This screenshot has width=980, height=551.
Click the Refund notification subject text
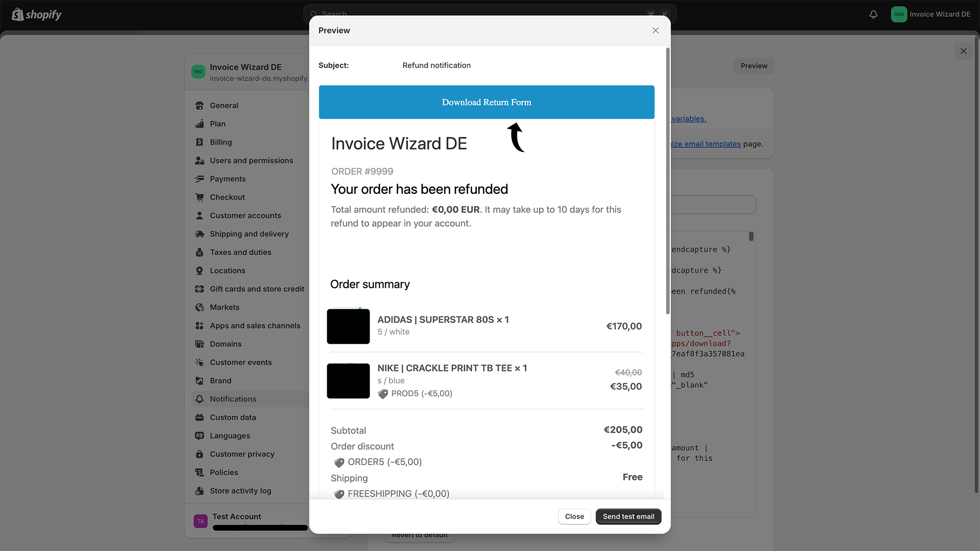point(436,65)
